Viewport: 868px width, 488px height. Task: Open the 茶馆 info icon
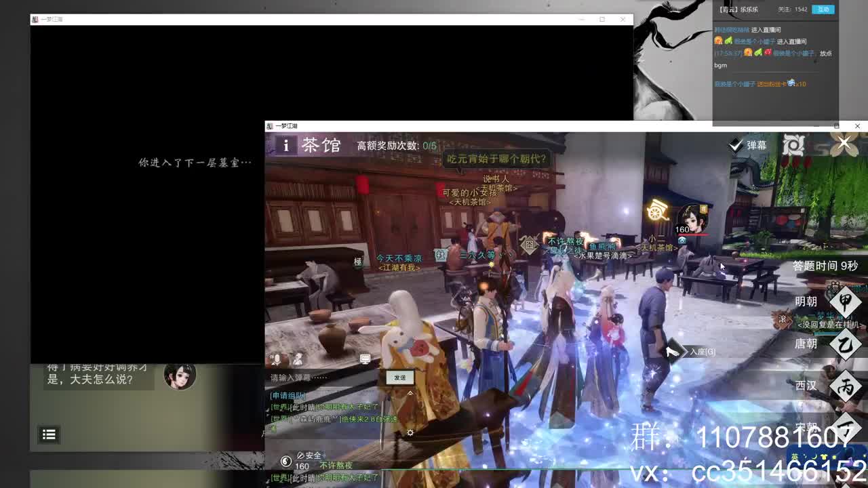point(286,145)
